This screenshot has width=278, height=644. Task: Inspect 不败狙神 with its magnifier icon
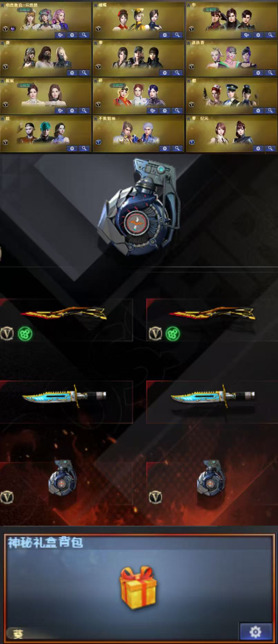(177, 148)
